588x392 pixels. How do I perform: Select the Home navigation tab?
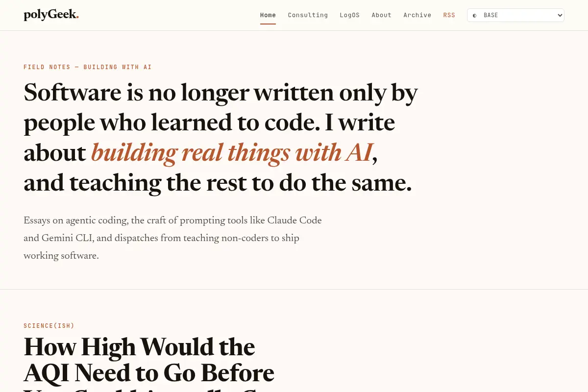(268, 15)
